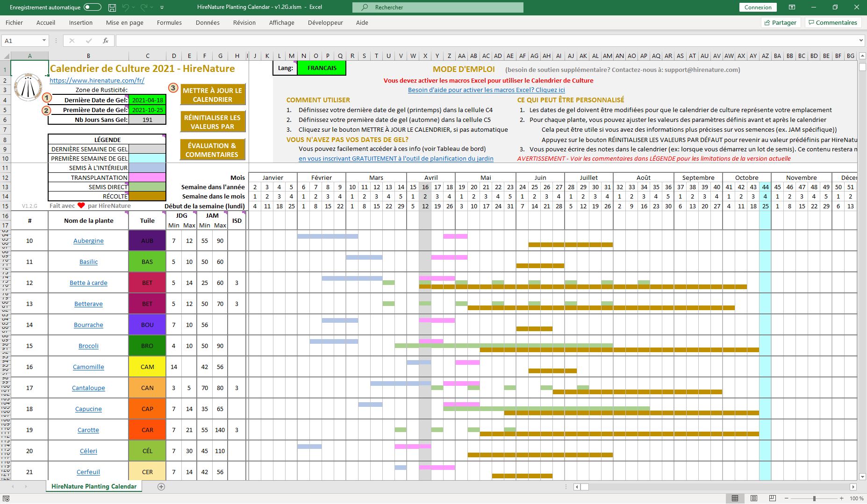This screenshot has width=867, height=504.
Task: Click the zoom slider handle
Action: [814, 498]
